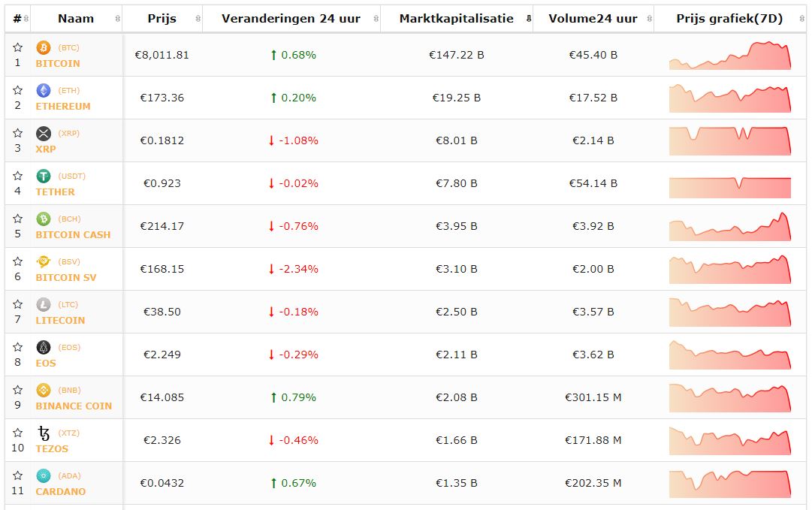Open the BITCOIN CASH coin link
The height and width of the screenshot is (510, 812).
(x=73, y=234)
